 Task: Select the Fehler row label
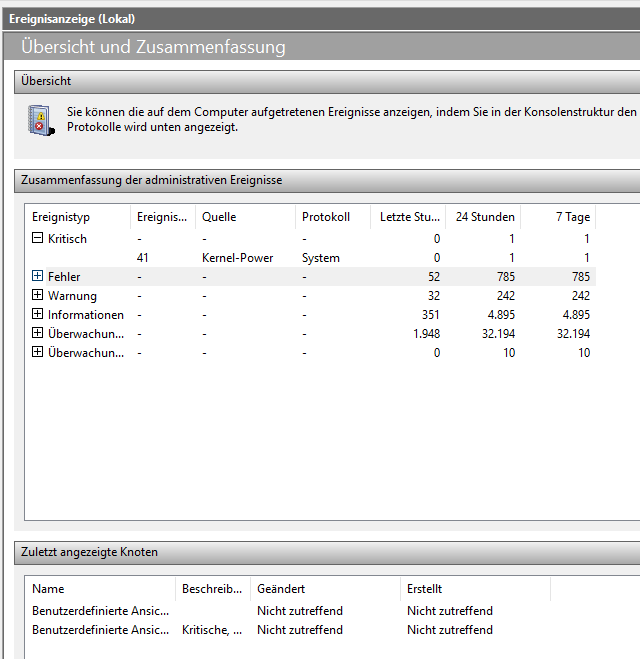point(64,277)
